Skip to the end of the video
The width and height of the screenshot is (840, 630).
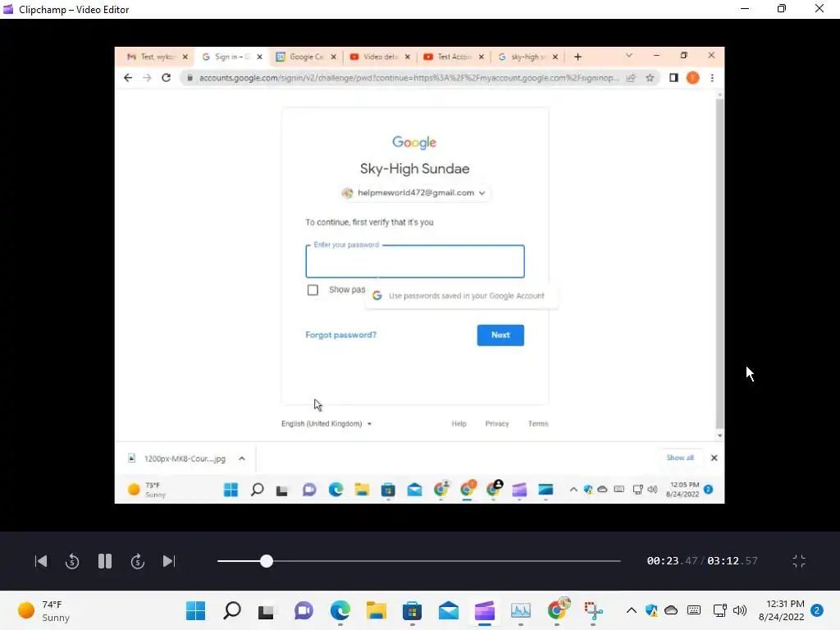[169, 561]
